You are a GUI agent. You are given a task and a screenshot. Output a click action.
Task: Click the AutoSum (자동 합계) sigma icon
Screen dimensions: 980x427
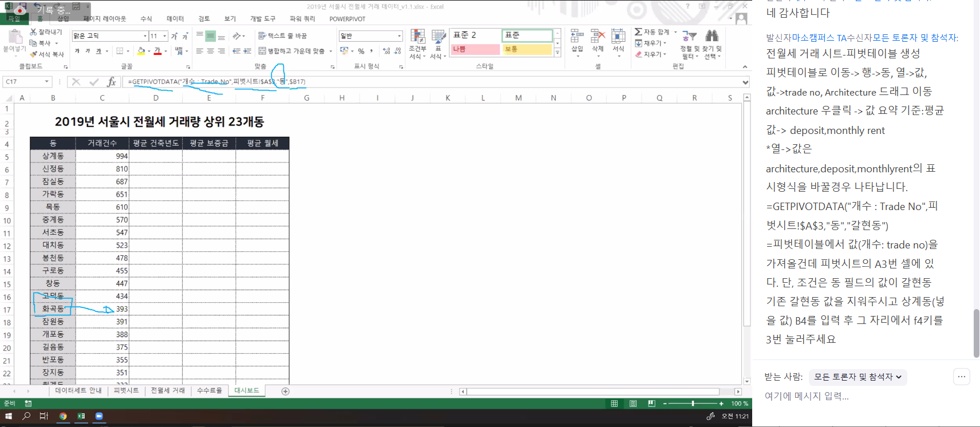tap(638, 32)
